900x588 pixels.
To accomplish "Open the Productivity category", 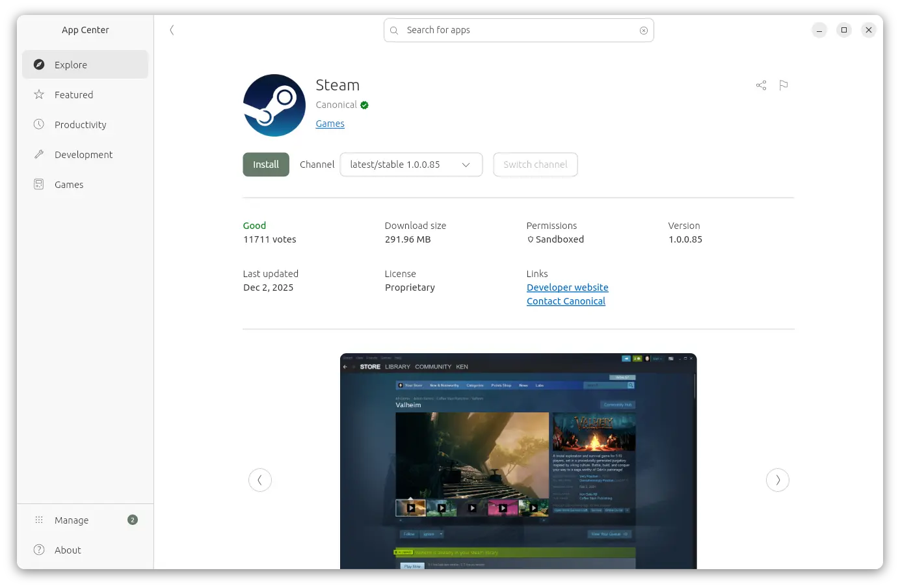I will pyautogui.click(x=85, y=124).
